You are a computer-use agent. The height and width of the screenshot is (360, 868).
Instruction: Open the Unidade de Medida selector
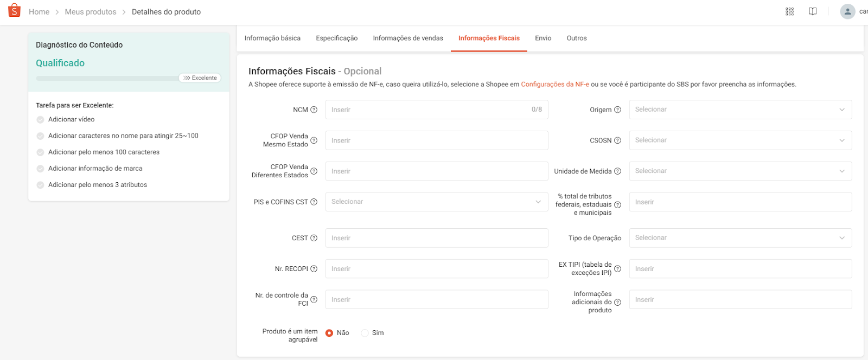point(740,171)
